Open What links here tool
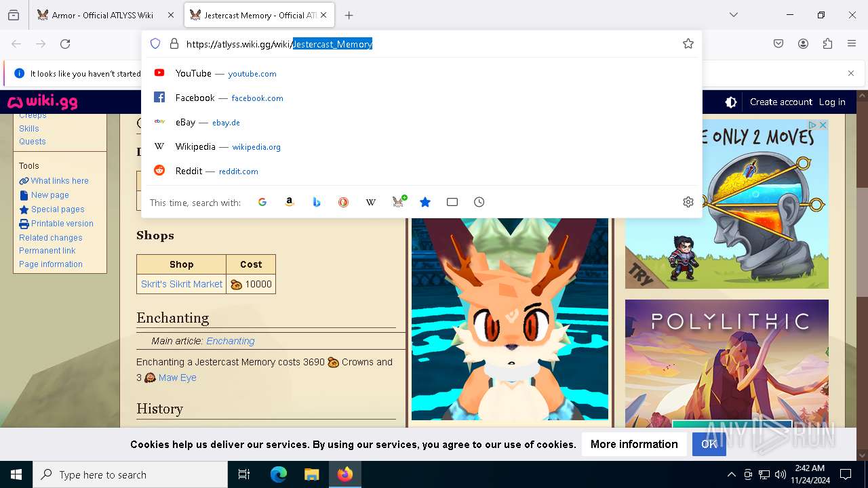The width and height of the screenshot is (868, 488). [x=60, y=181]
